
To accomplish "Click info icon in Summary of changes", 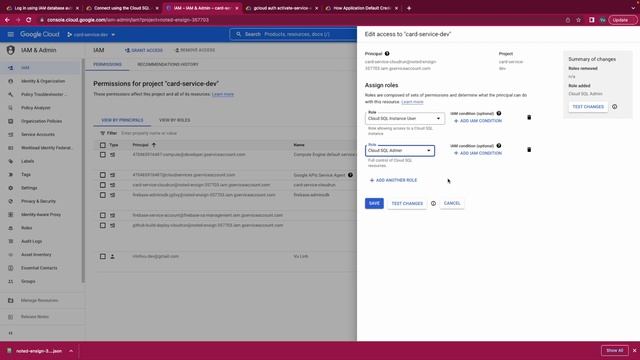I will [614, 107].
